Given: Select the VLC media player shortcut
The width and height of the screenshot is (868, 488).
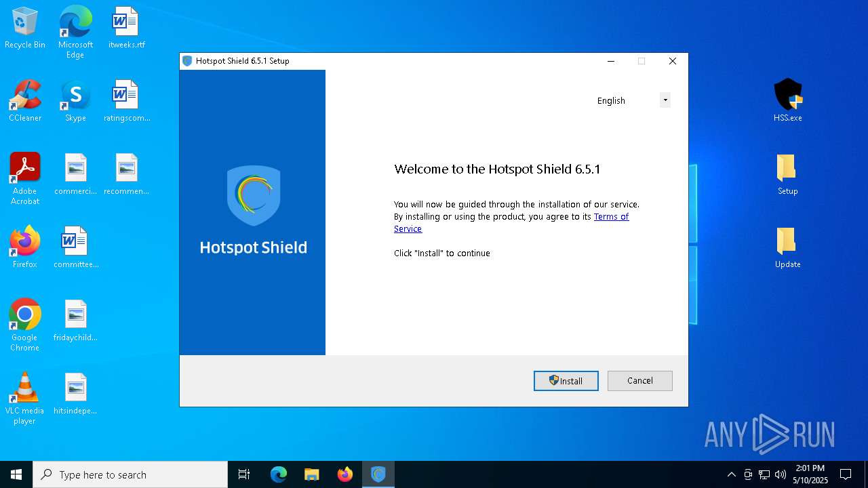Looking at the screenshot, I should click(25, 399).
